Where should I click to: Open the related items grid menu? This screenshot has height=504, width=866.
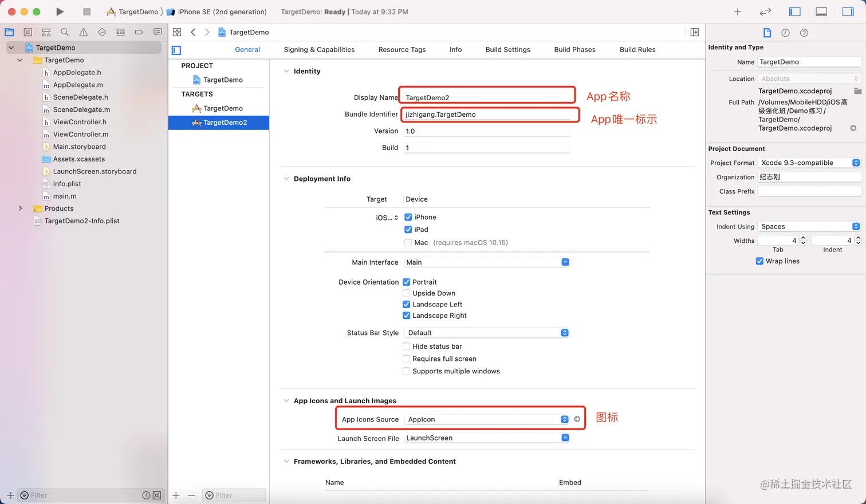(x=177, y=32)
